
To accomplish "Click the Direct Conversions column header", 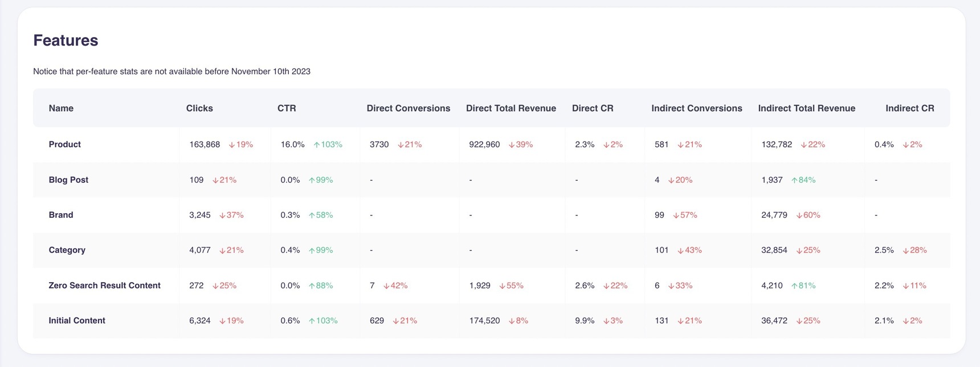I will point(408,108).
